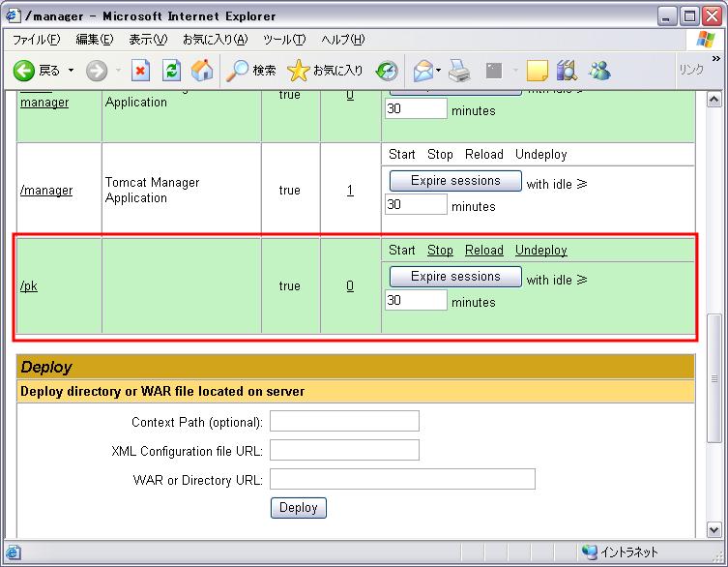
Task: Click the intranet zone globe icon
Action: pos(589,552)
